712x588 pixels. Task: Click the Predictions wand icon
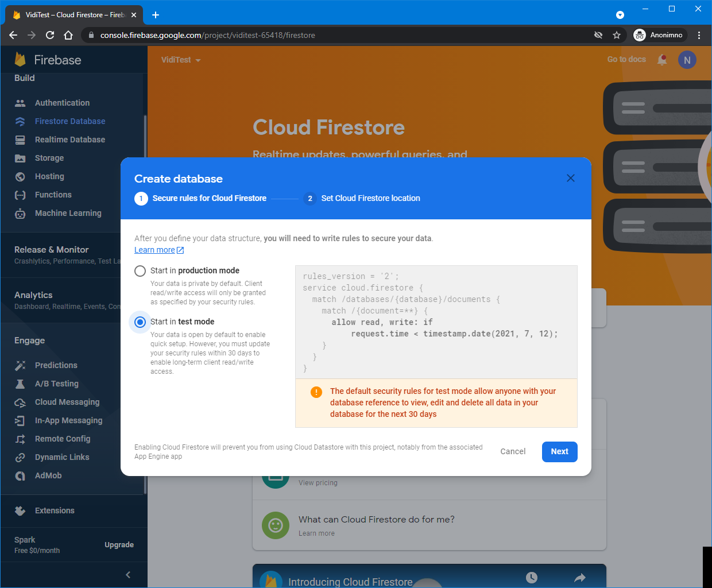(20, 365)
